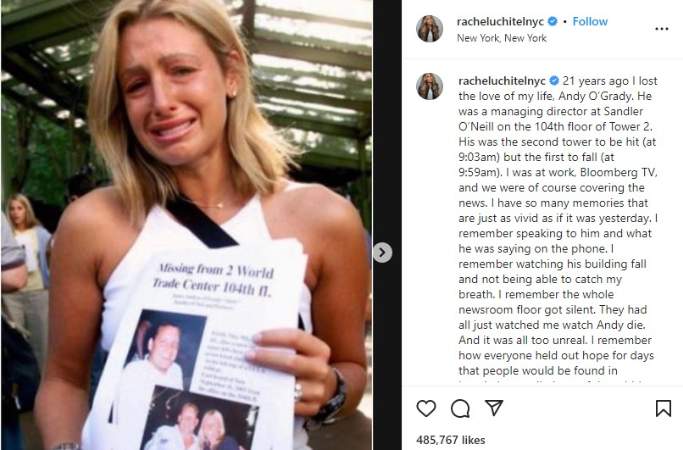Screen dimensions: 683x450
Task: Open the three-dot more options menu
Action: click(x=662, y=29)
